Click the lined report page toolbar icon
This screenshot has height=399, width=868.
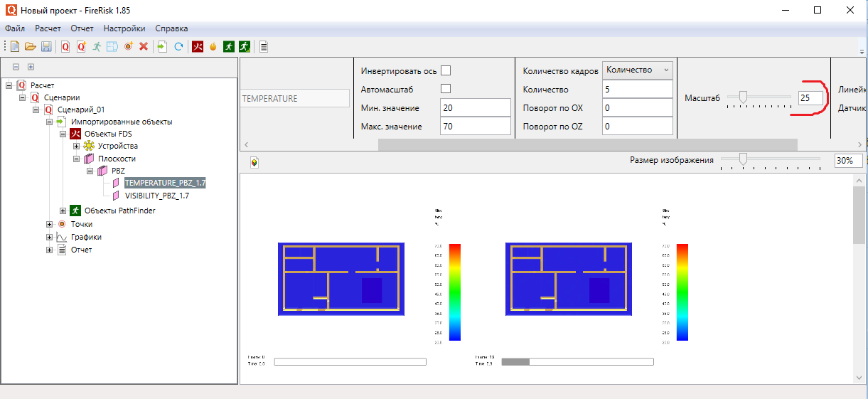[264, 46]
